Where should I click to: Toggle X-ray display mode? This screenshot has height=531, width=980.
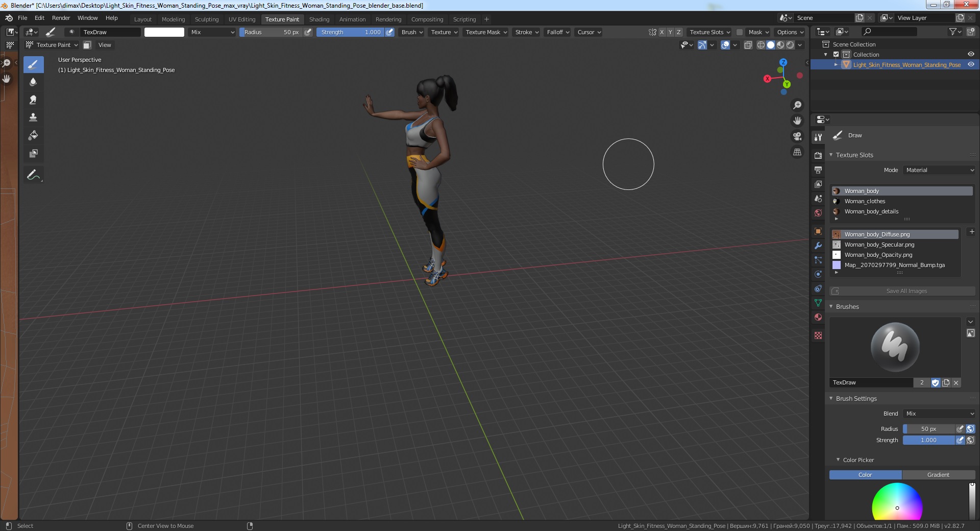[748, 45]
